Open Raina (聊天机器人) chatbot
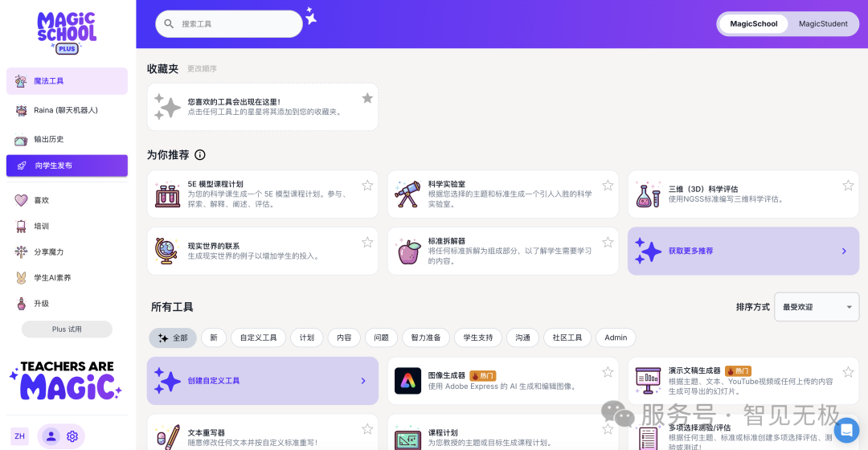This screenshot has width=868, height=450. [67, 110]
